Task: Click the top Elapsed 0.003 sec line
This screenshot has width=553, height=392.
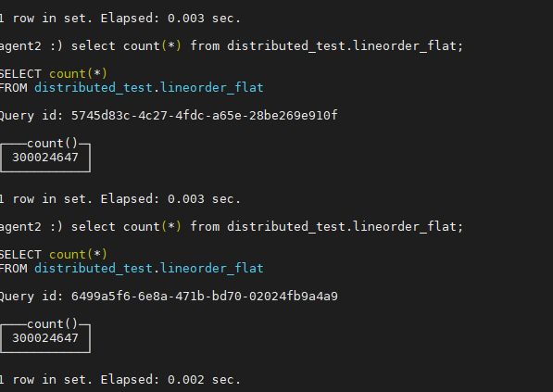Action: pyautogui.click(x=120, y=19)
